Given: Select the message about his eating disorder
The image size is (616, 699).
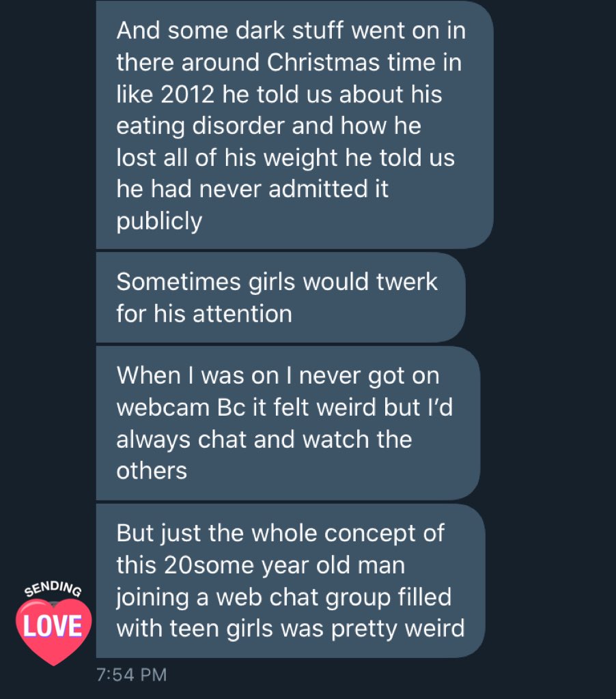Looking at the screenshot, I should click(x=294, y=125).
